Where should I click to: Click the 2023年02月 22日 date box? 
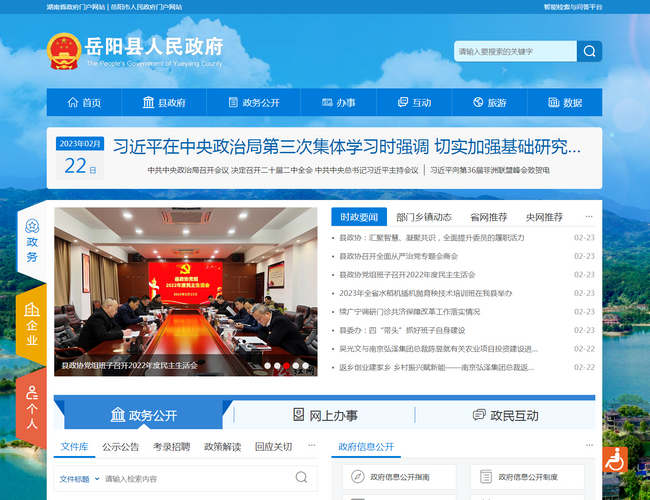pyautogui.click(x=80, y=158)
